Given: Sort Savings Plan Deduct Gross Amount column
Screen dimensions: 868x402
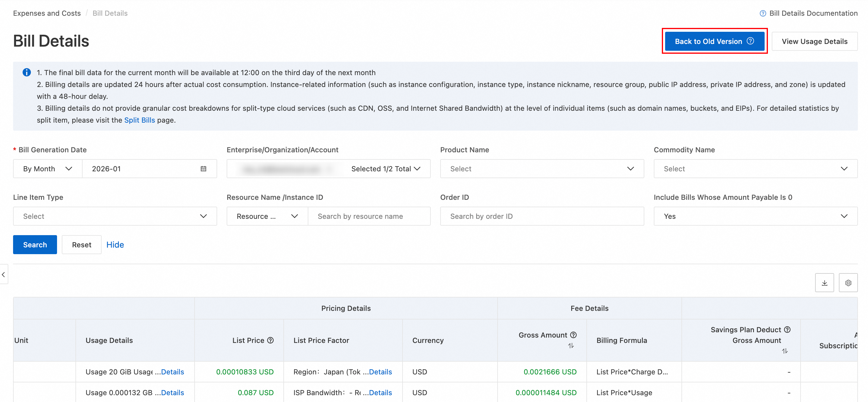Looking at the screenshot, I should pos(785,351).
